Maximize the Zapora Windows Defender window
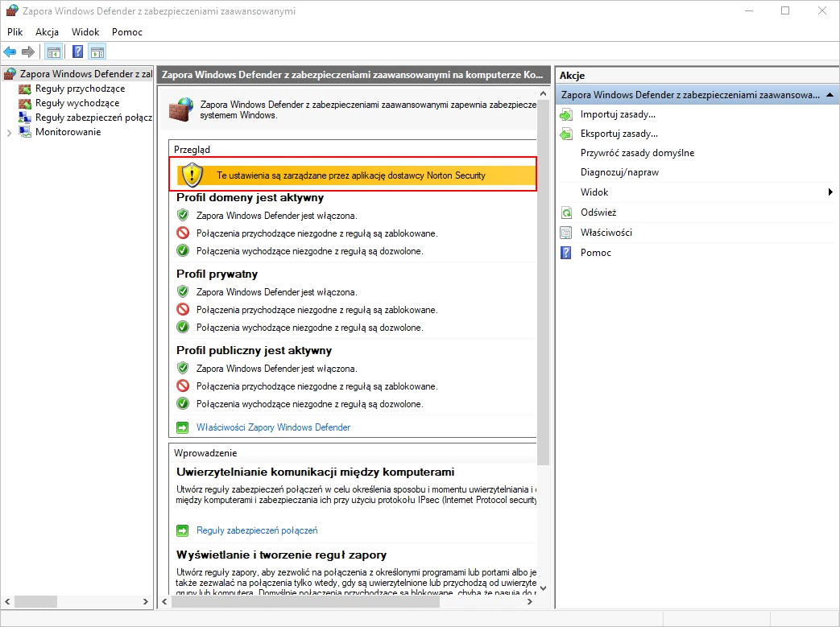840x627 pixels. pyautogui.click(x=785, y=10)
